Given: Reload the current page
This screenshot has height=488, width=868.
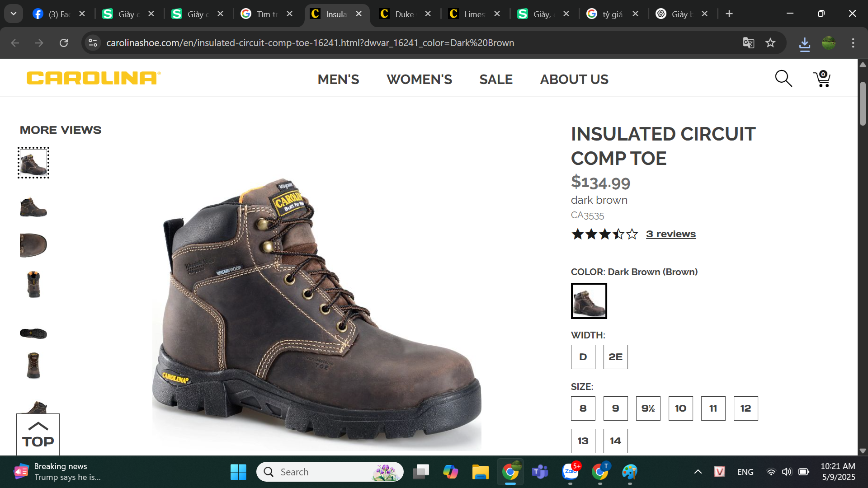Looking at the screenshot, I should coord(64,43).
